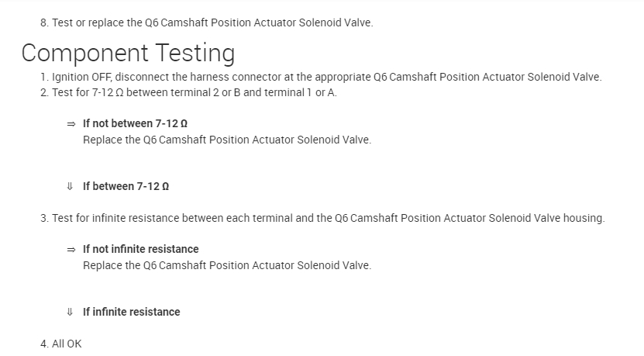Screen dimensions: 644x356
Task: Click the bold "If infinite resistance" label
Action: (x=131, y=312)
